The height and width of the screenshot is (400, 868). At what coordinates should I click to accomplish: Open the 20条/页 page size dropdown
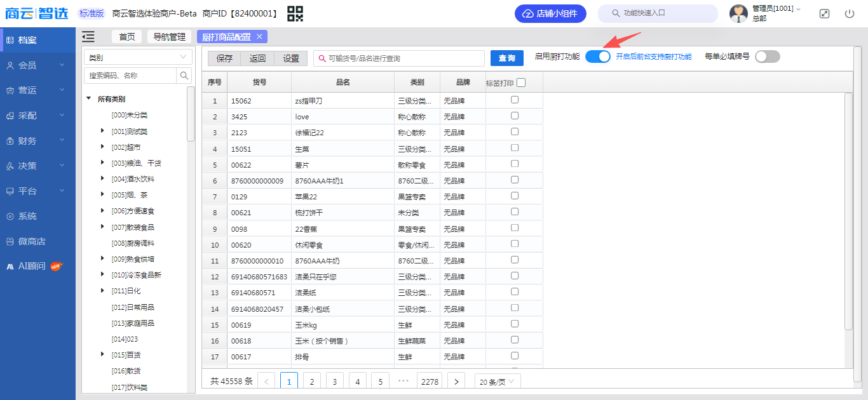pyautogui.click(x=498, y=381)
